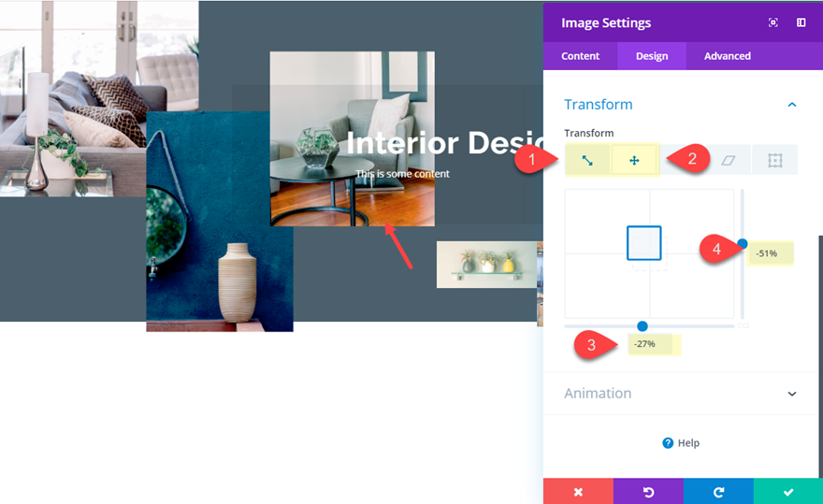Collapse the Transform section chevron
This screenshot has height=504, width=823.
point(792,105)
